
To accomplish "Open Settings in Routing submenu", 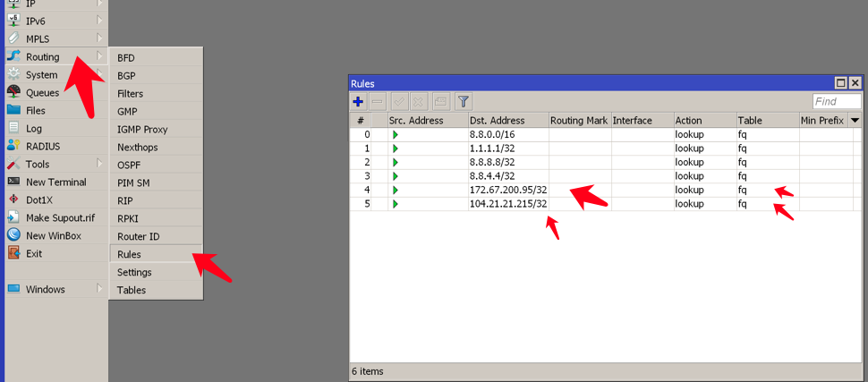I will click(x=156, y=272).
